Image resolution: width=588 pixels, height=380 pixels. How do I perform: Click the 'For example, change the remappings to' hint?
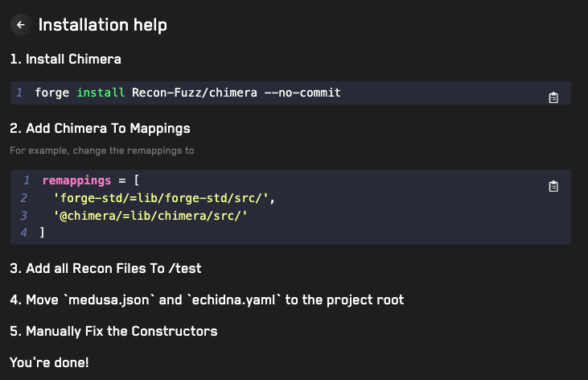(102, 151)
